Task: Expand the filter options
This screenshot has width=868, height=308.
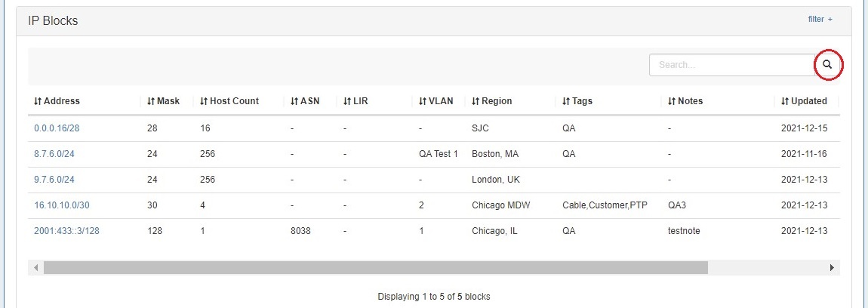Action: coord(820,20)
